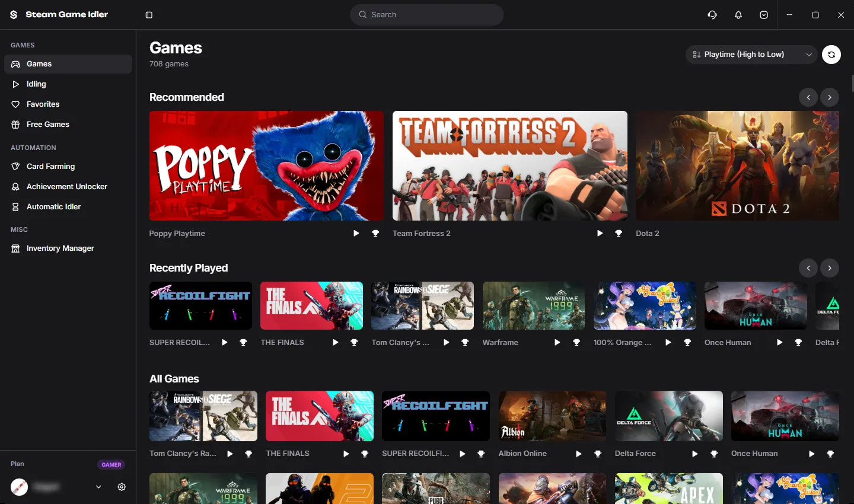854x504 pixels.
Task: Start idling Poppy Playtime with play icon
Action: [x=356, y=234]
